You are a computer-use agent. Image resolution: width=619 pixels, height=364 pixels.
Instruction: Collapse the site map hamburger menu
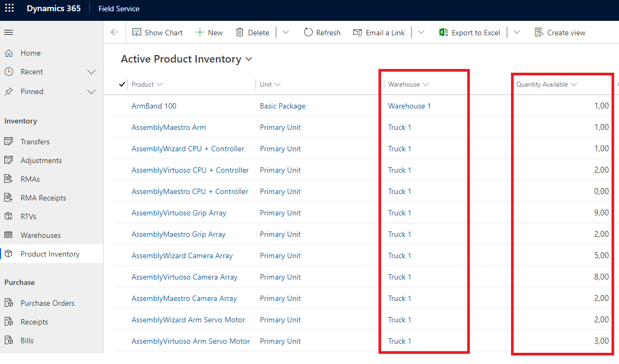pos(9,33)
